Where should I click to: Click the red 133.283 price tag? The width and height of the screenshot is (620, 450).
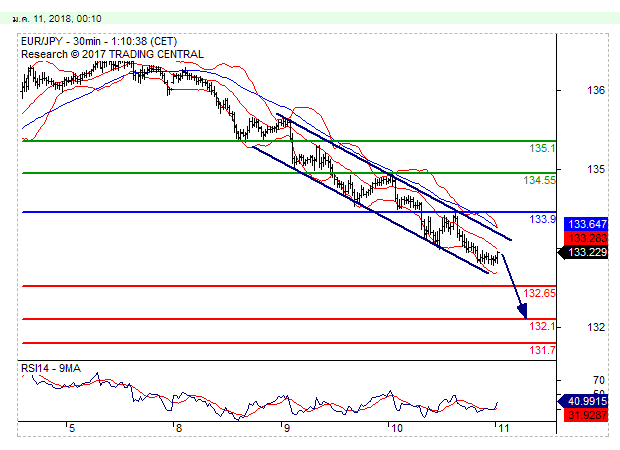coord(586,238)
